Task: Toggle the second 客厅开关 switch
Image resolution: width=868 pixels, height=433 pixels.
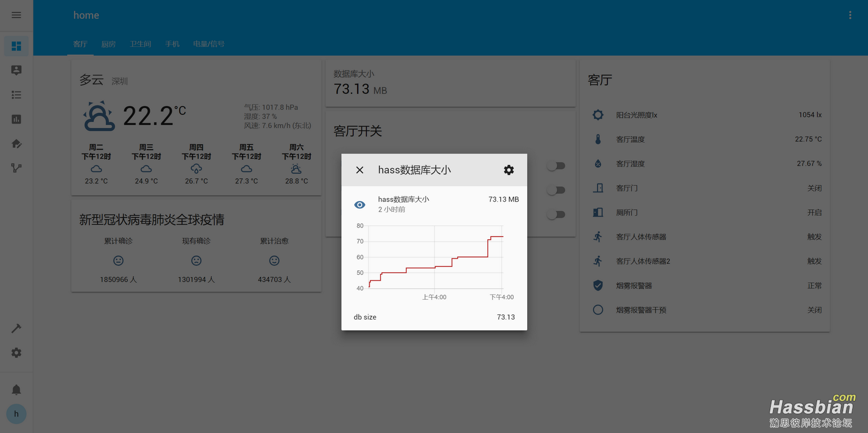Action: coord(556,190)
